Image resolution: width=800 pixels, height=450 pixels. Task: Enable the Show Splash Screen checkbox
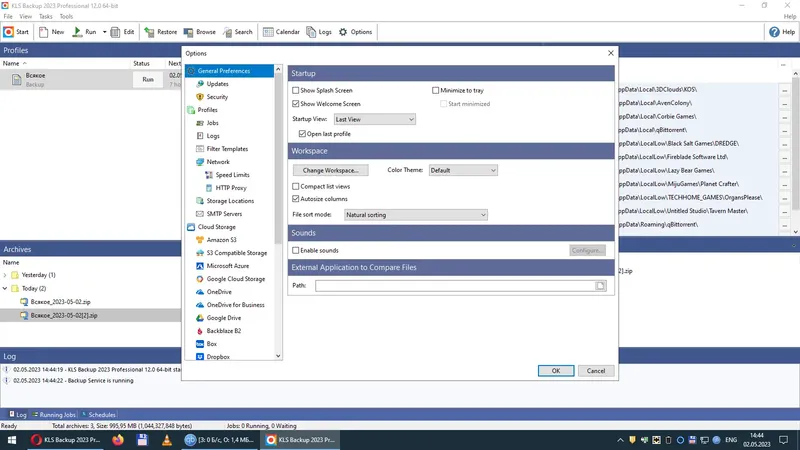(295, 90)
